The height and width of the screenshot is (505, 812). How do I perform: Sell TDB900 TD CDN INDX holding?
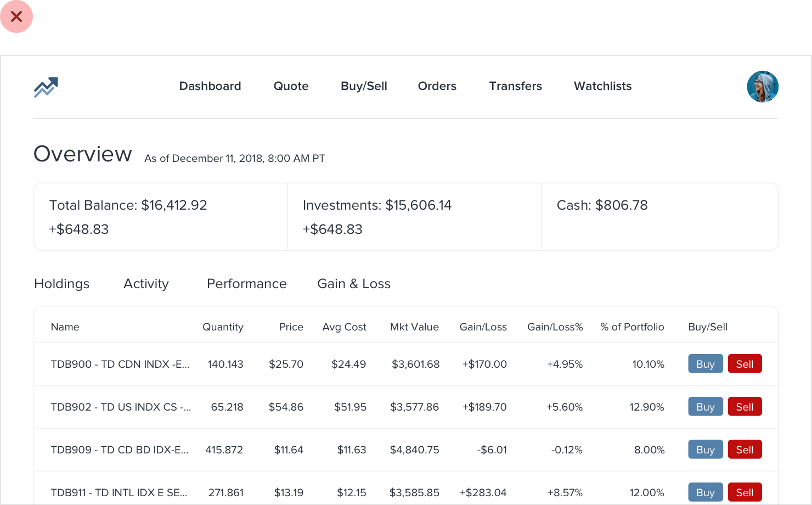pyautogui.click(x=745, y=364)
